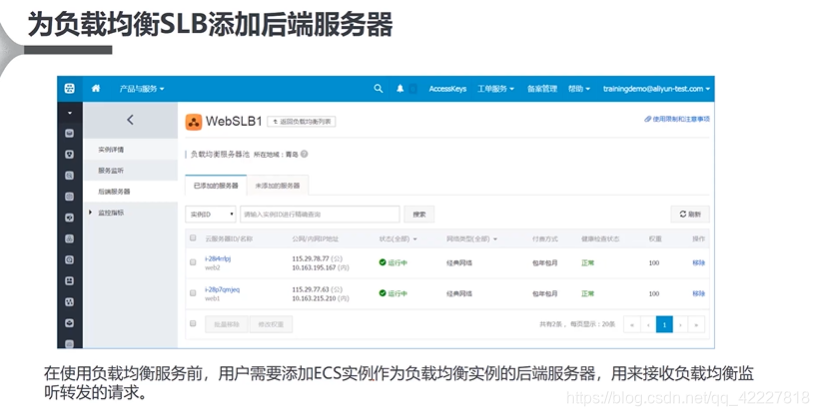Screen dimensions: 819x416
Task: Click the 修改权重 button
Action: coord(271,325)
